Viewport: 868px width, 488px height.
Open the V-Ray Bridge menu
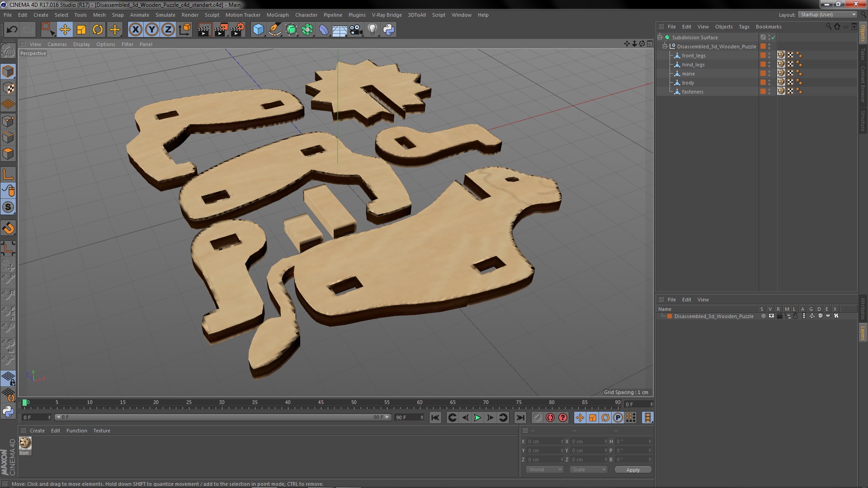(387, 15)
